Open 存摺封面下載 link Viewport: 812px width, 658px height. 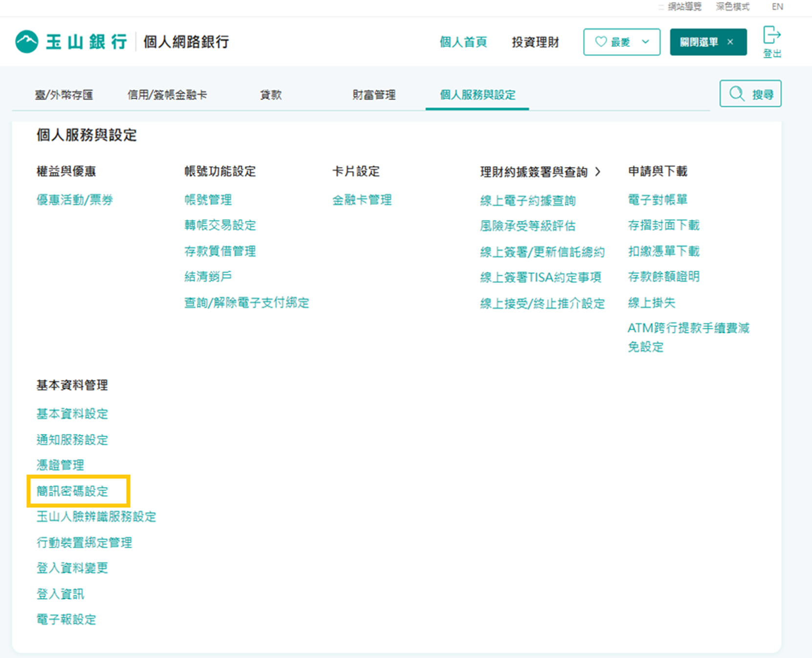664,225
